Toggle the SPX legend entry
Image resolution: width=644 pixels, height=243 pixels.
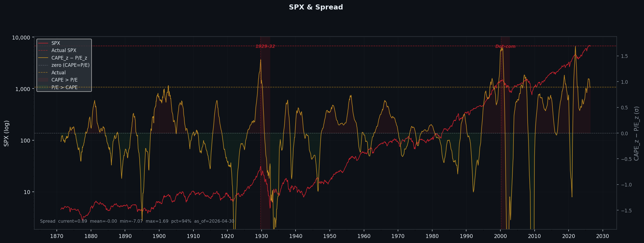[56, 43]
